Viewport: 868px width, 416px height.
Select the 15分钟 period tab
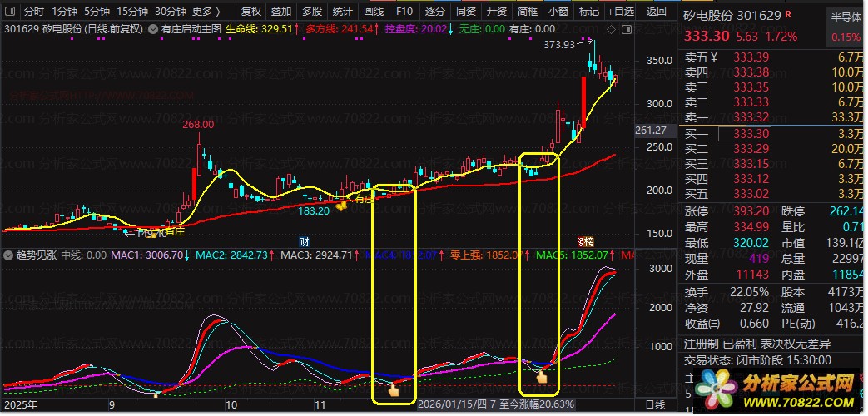coord(132,11)
